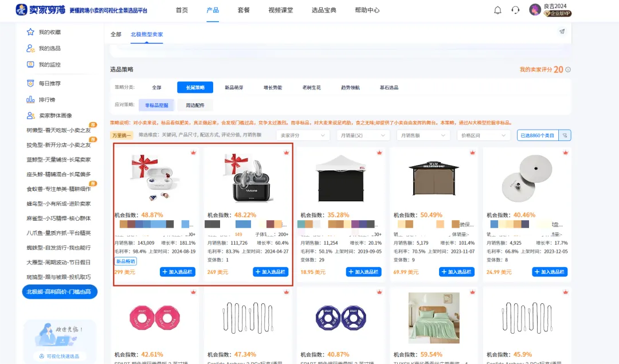Select the 老树生花 strategy chip
This screenshot has height=364, width=619.
(311, 88)
